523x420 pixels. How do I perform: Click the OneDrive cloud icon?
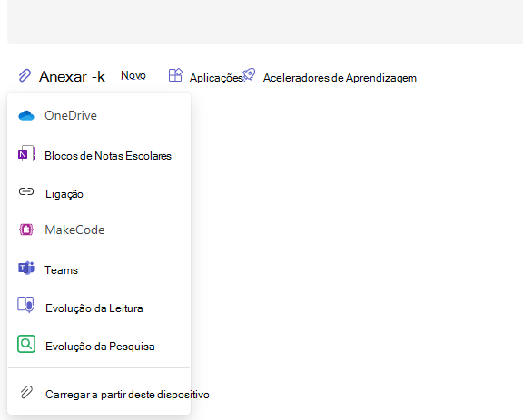point(26,116)
